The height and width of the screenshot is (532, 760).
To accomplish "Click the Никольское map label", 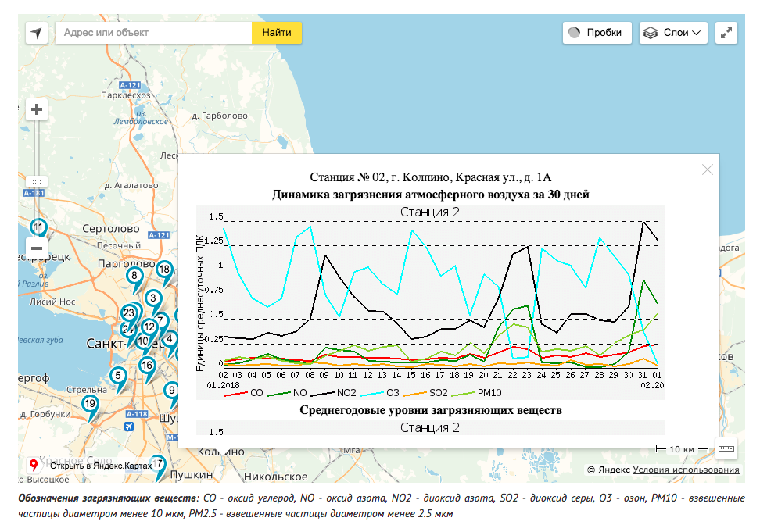I will tap(275, 477).
